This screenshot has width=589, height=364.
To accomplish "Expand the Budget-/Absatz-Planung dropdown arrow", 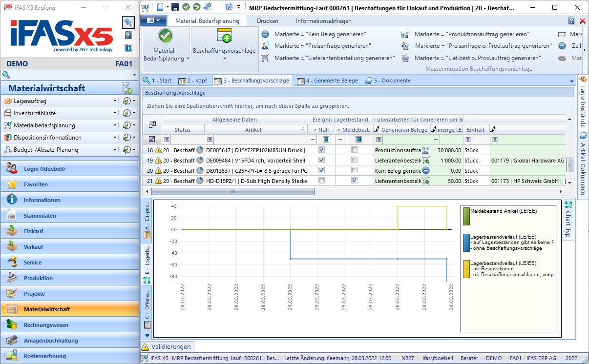I will (x=115, y=150).
